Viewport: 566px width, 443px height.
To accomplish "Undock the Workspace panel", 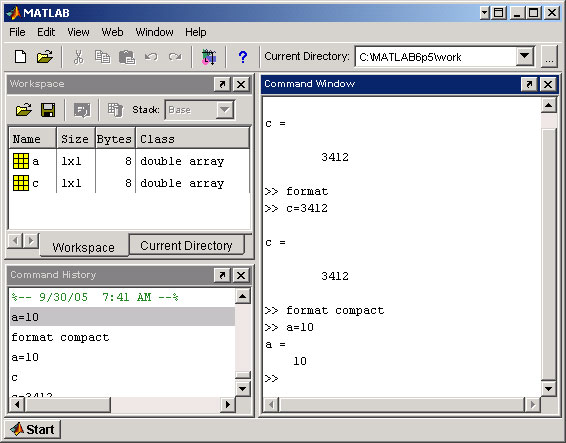I will pyautogui.click(x=222, y=84).
